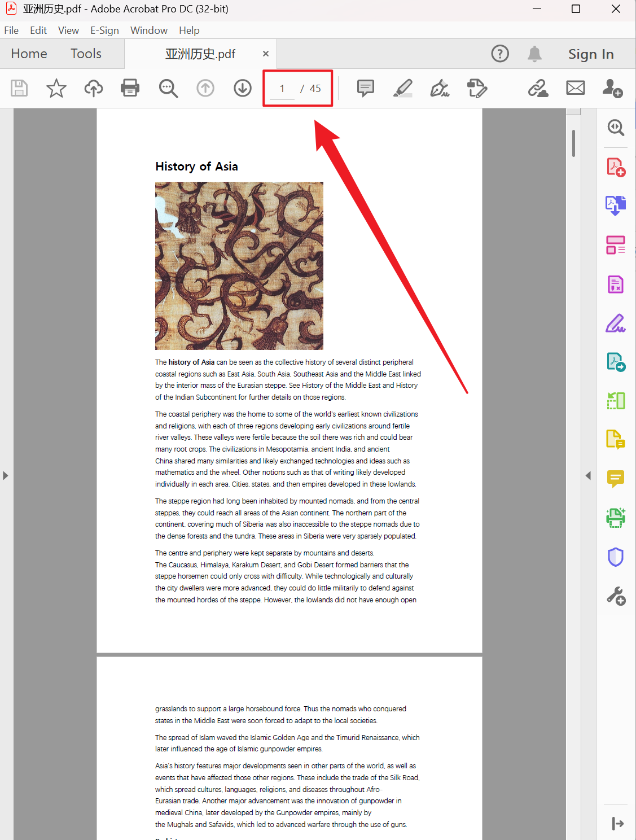636x840 pixels.
Task: Open the Print Production tool
Action: (x=615, y=518)
